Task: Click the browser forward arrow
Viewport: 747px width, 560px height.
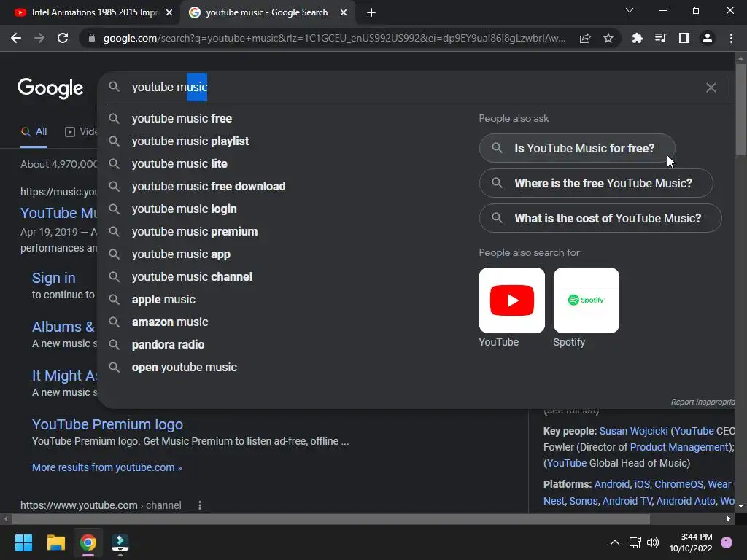Action: click(39, 38)
